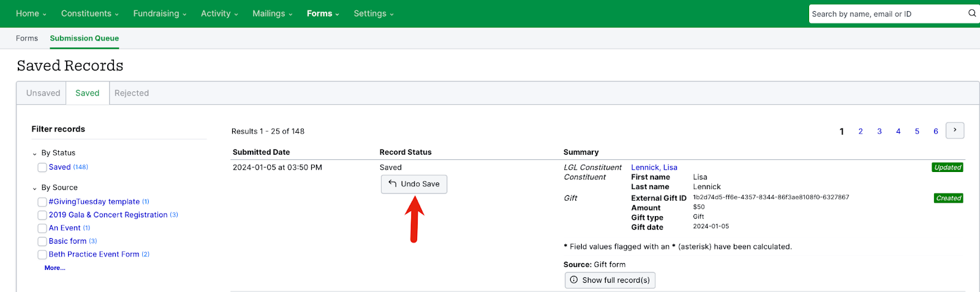Click the gift date 2024-01-05 value
This screenshot has width=980, height=292.
[x=711, y=226]
